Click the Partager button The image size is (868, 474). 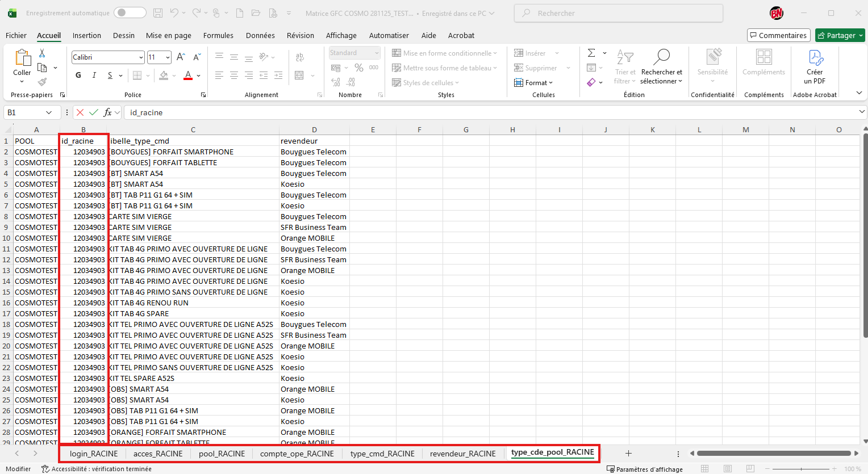point(840,35)
